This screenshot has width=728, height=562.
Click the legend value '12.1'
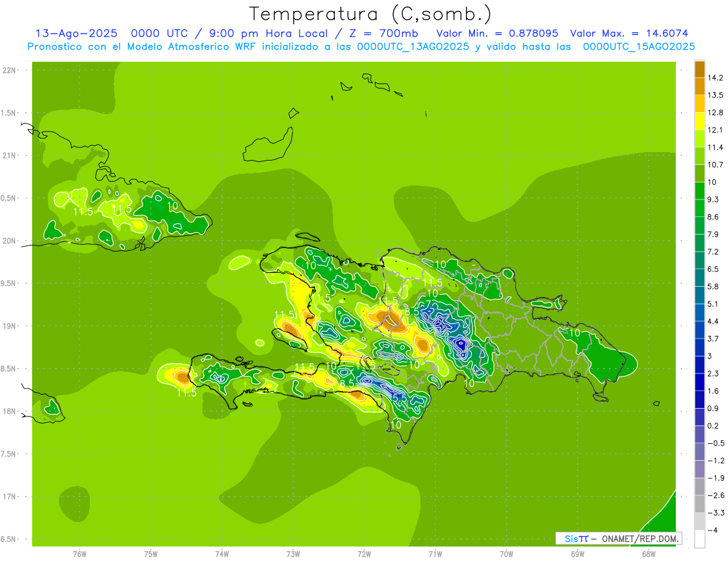[x=716, y=130]
